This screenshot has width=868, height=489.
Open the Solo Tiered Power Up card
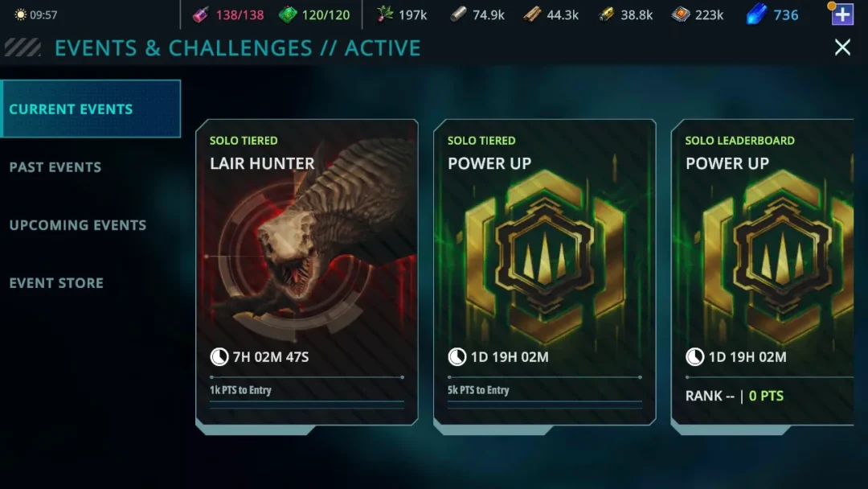pos(545,273)
